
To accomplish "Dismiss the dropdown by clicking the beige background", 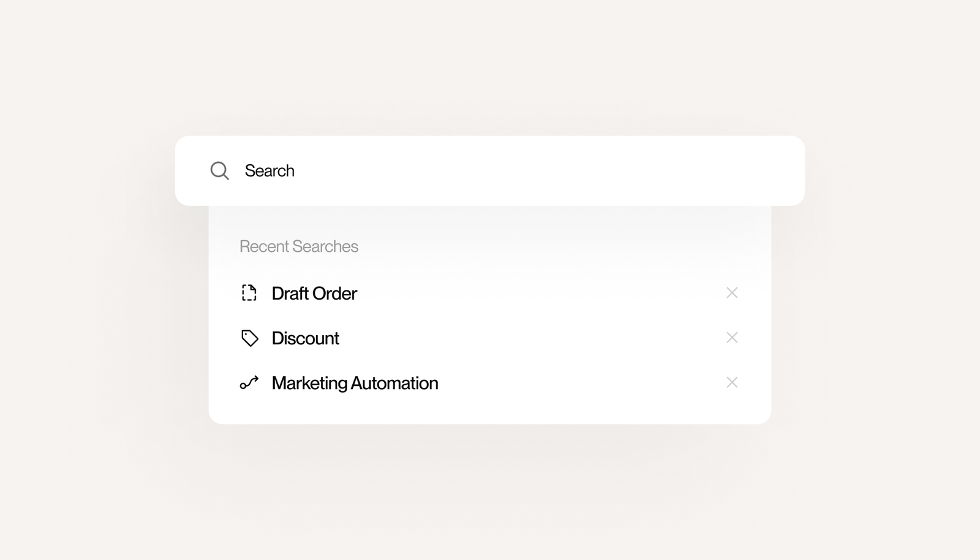I will pyautogui.click(x=490, y=502).
